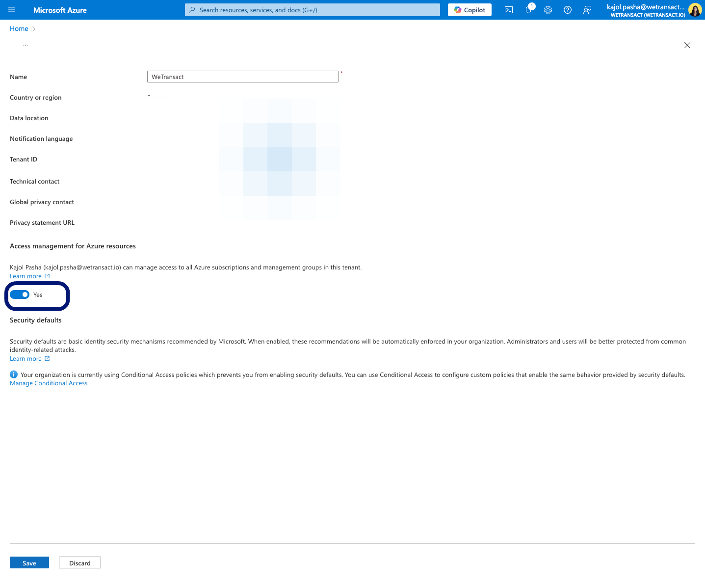Open portal settings gear

pyautogui.click(x=548, y=10)
